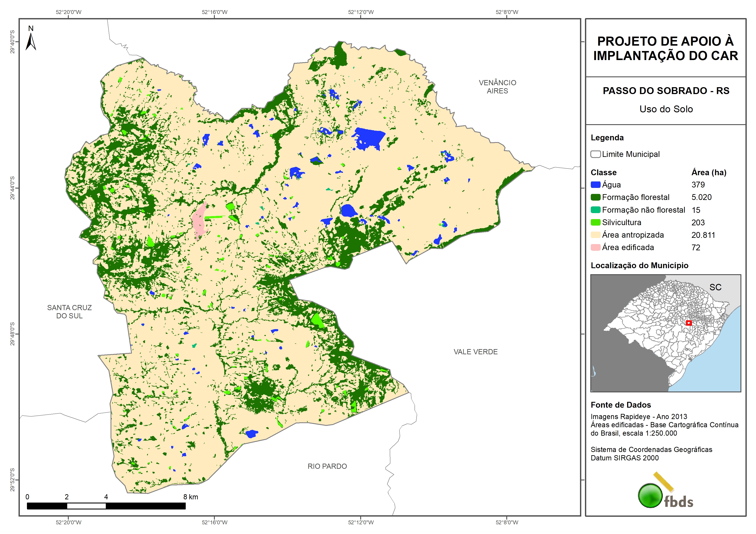Viewport: 756px width, 534px height.
Task: Select the Área edificada pink swatch
Action: [x=595, y=248]
